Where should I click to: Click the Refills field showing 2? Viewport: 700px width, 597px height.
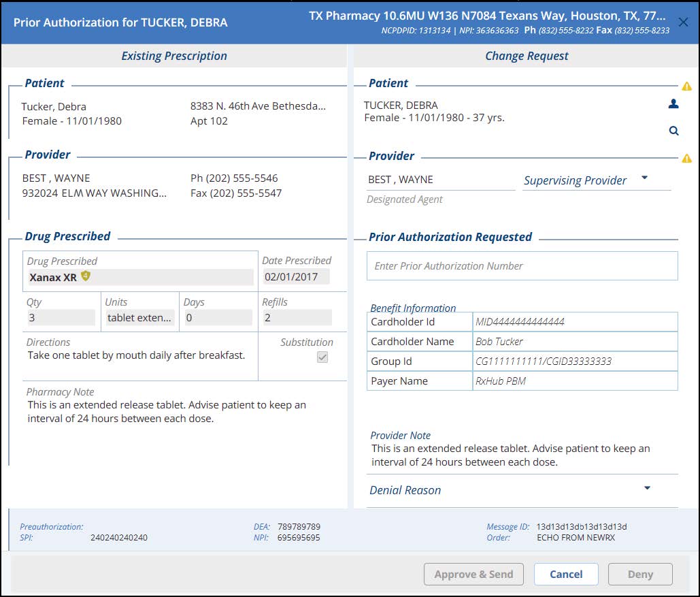pos(297,317)
